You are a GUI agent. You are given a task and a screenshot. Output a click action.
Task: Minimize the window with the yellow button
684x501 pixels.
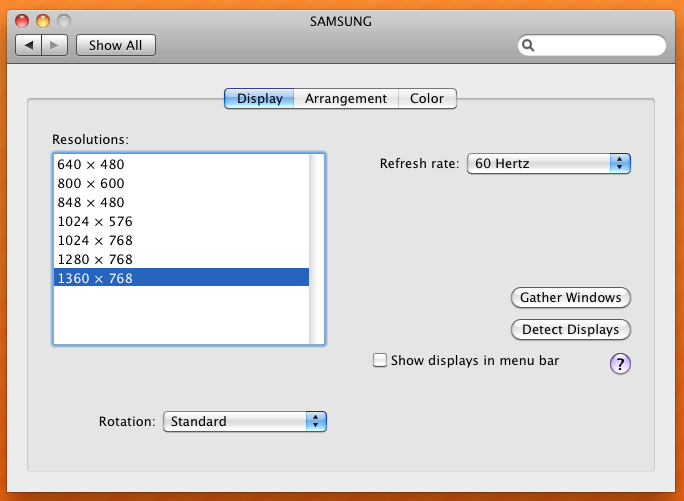pyautogui.click(x=43, y=21)
